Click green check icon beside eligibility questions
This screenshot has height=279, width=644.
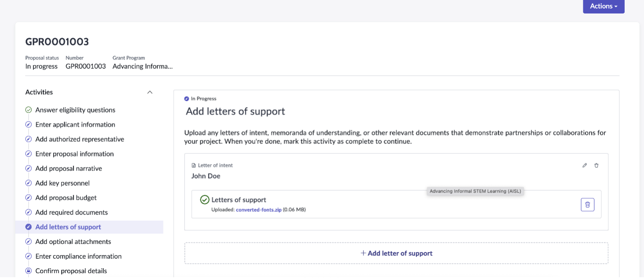point(28,110)
